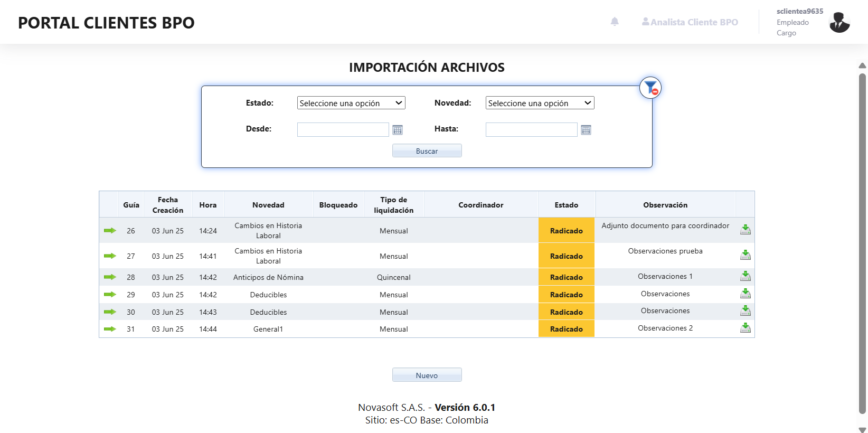Click the person icon beside Analista Cliente BPO
This screenshot has width=868, height=433.
[646, 22]
